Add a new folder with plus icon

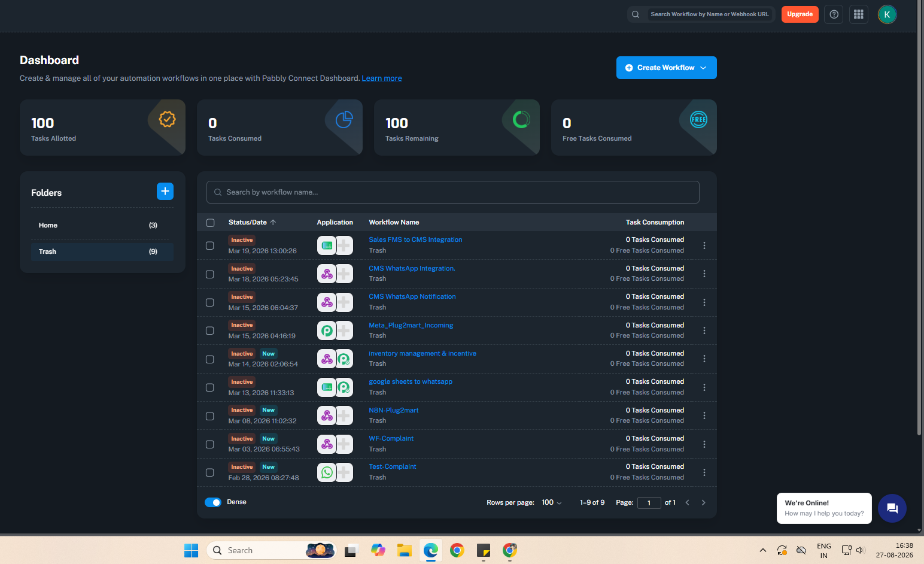[x=165, y=191]
